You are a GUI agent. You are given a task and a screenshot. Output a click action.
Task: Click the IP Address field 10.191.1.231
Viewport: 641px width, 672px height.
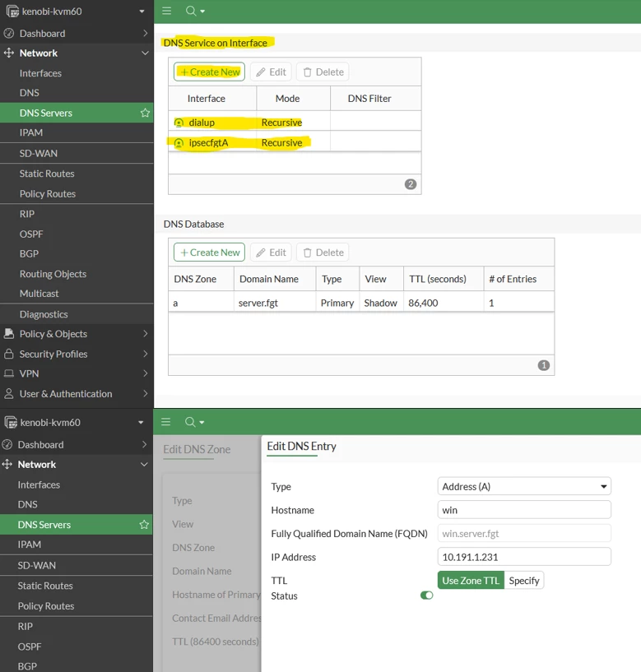tap(524, 557)
